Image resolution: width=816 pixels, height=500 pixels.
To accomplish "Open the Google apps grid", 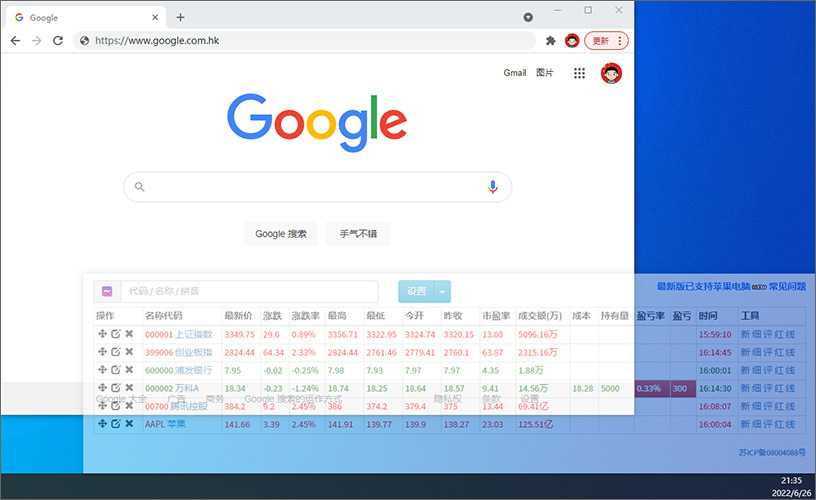I will (579, 73).
